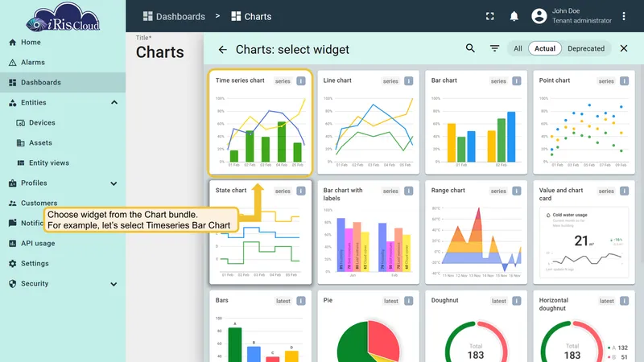Click the Charts title field
Screen dimensions: 644x362
point(160,52)
